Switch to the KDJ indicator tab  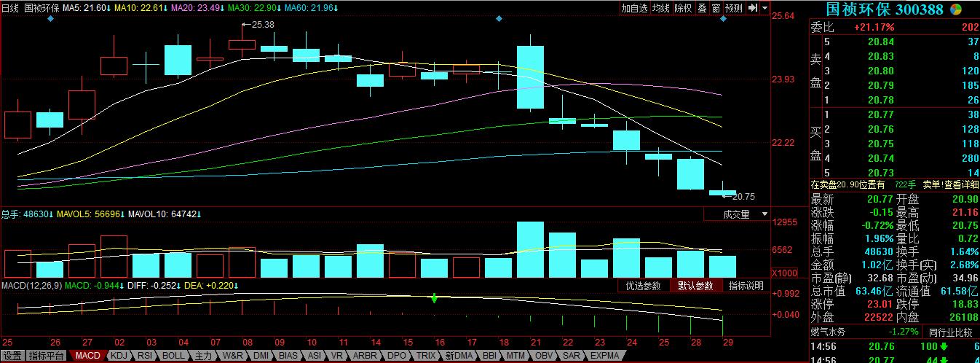tap(119, 356)
